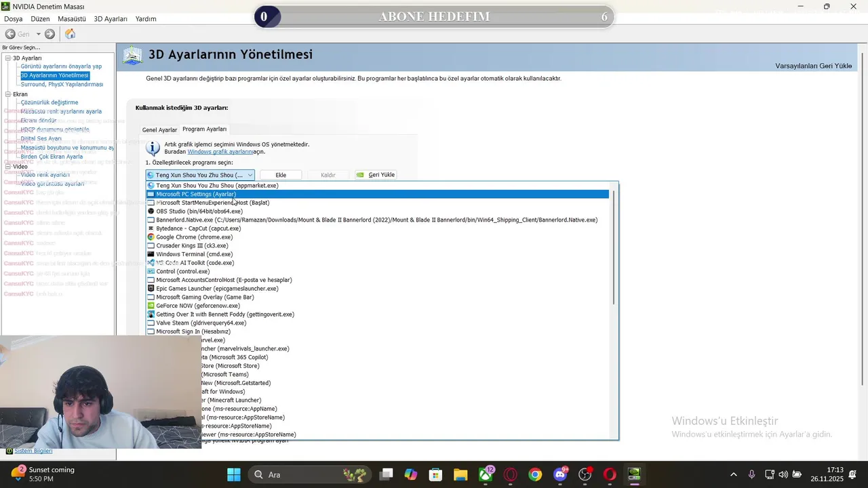Choose Bannerlord.Native.exe from the program list
Image resolution: width=868 pixels, height=488 pixels.
(378, 220)
